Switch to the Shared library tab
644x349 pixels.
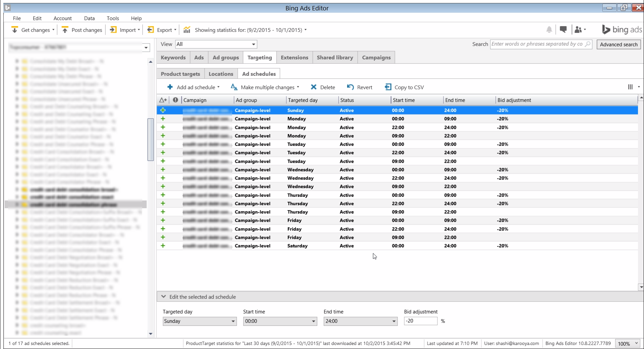(335, 57)
